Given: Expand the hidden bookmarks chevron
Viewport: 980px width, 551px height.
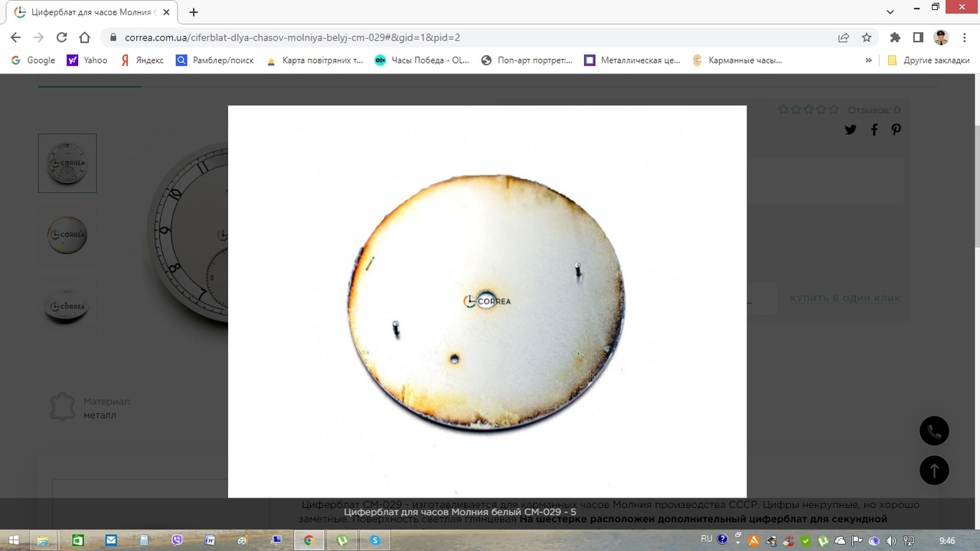Looking at the screenshot, I should point(868,60).
